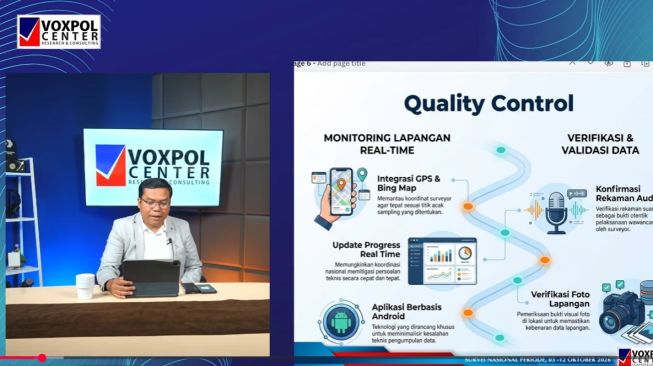
Task: Click 'MONITORING LAPANGAN REAL-TIME' heading
Action: pos(387,144)
